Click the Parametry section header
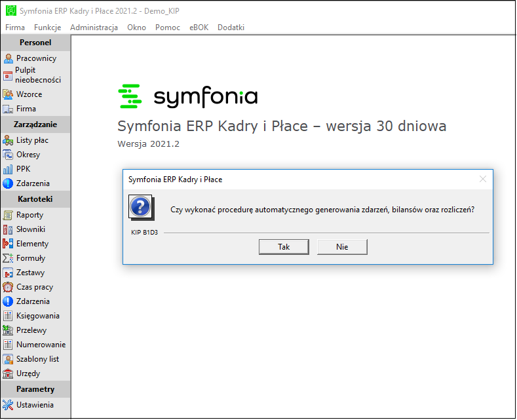The width and height of the screenshot is (517, 420). click(x=35, y=389)
